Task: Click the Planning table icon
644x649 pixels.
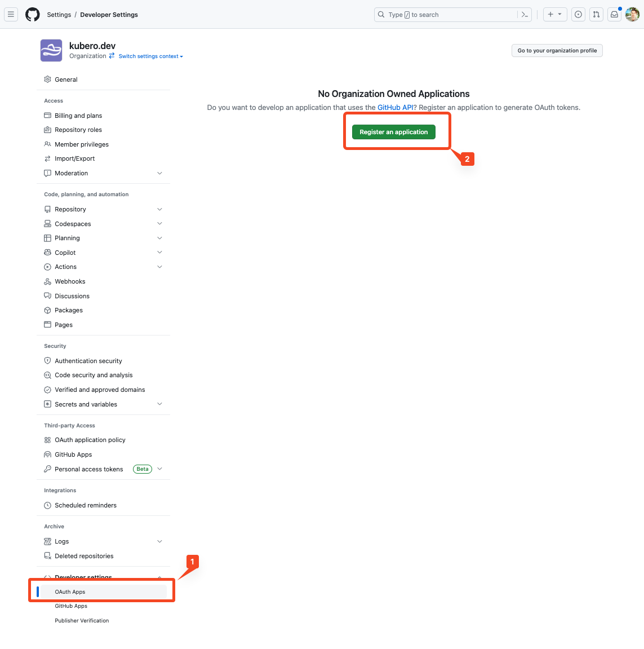Action: coord(47,238)
